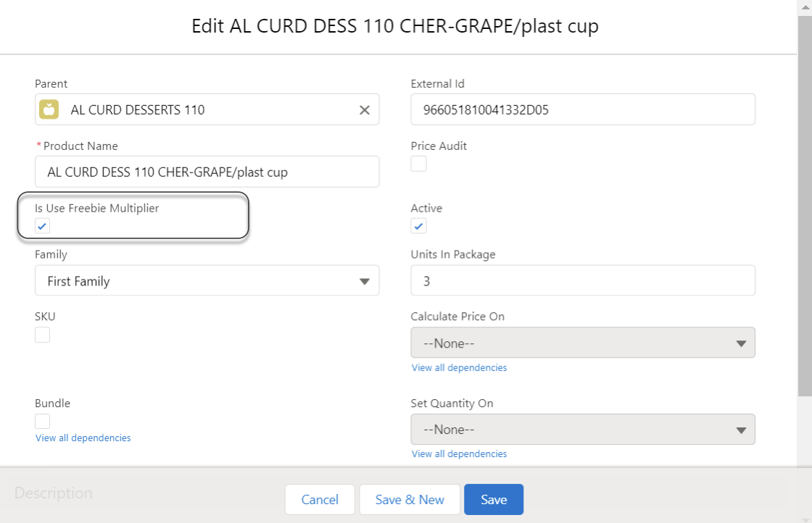View all dependencies under Calculate Price On

coord(459,368)
